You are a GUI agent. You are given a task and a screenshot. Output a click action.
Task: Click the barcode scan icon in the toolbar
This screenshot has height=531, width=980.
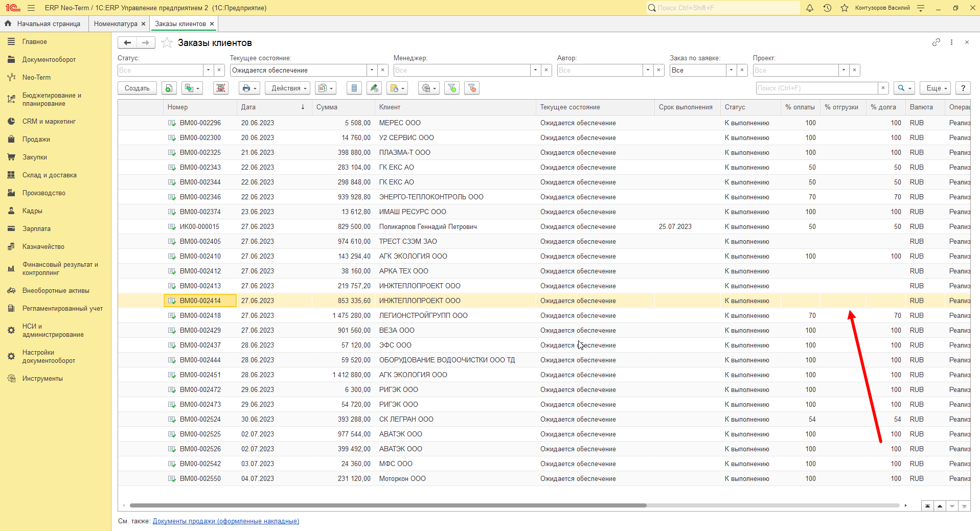(x=221, y=88)
